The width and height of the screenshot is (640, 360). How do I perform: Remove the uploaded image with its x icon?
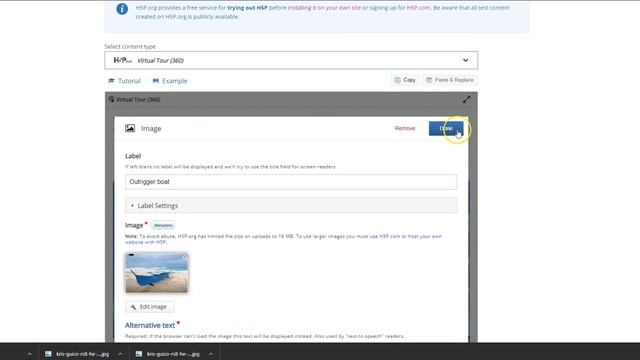pos(184,257)
